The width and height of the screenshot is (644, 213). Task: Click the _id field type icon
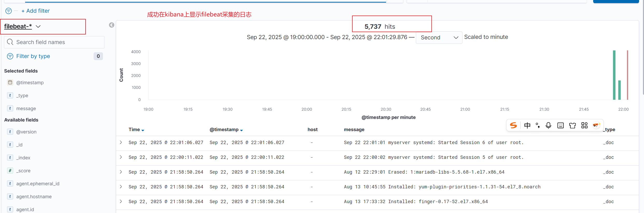tap(10, 145)
